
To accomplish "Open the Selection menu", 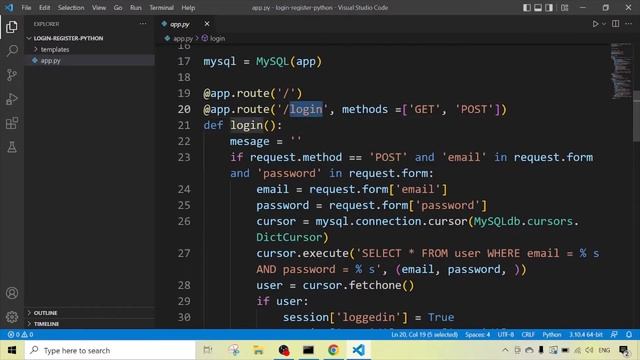I will pyautogui.click(x=71, y=8).
